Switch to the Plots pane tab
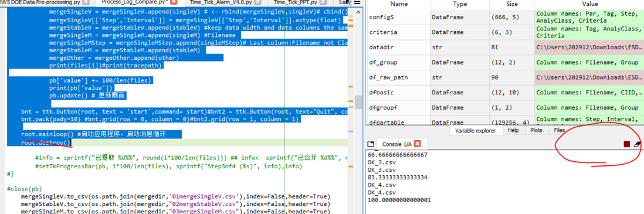Image resolution: width=644 pixels, height=214 pixels. (536, 130)
